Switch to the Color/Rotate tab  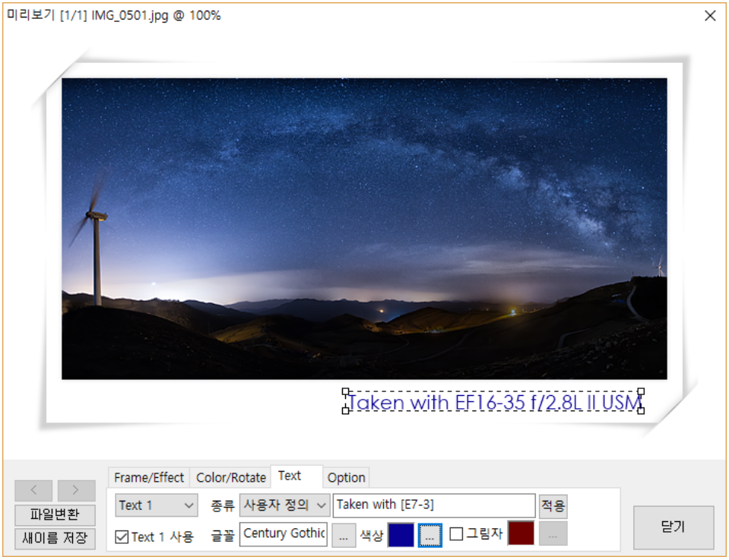coord(231,478)
